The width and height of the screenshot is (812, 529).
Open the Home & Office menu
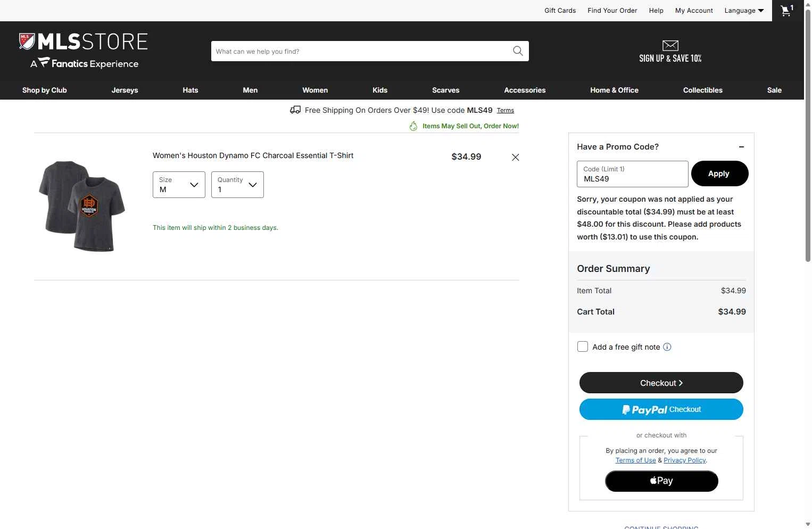coord(614,90)
